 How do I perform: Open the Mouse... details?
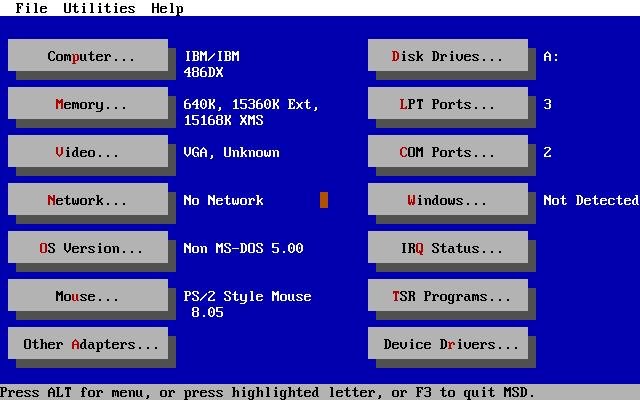click(x=88, y=296)
